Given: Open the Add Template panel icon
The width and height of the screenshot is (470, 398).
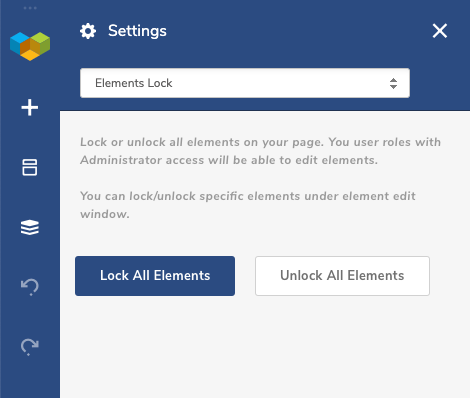Looking at the screenshot, I should [30, 167].
